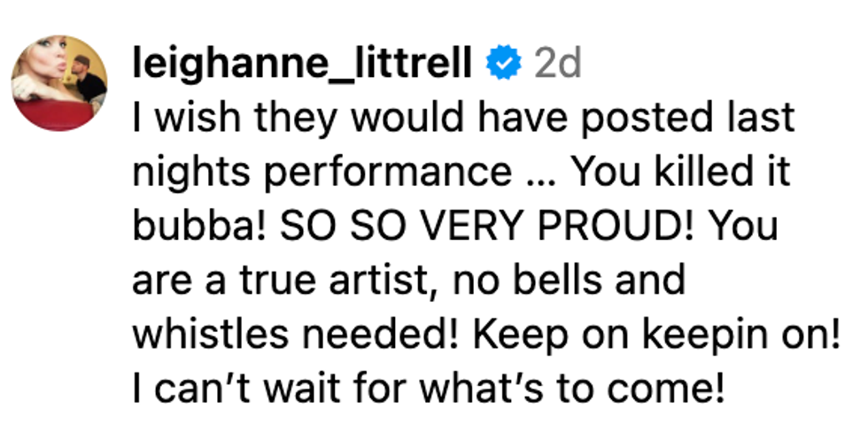Screen dimensions: 868x431
Task: Click the word "whistles" in the comment
Action: pyautogui.click(x=227, y=335)
